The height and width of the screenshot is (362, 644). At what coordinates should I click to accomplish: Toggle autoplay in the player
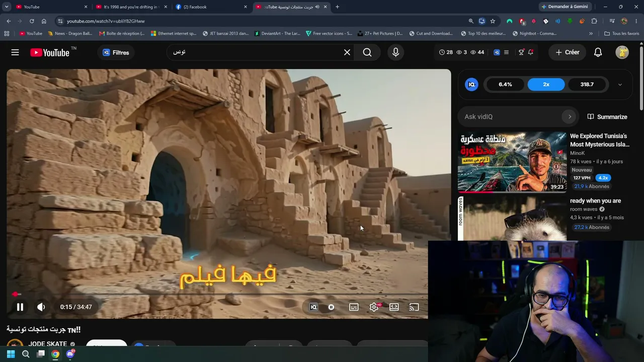331,307
